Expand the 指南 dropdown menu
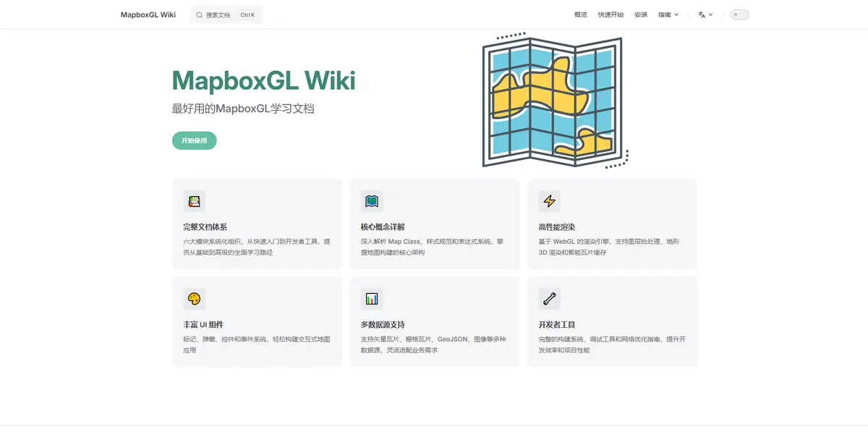868x435 pixels. (668, 14)
